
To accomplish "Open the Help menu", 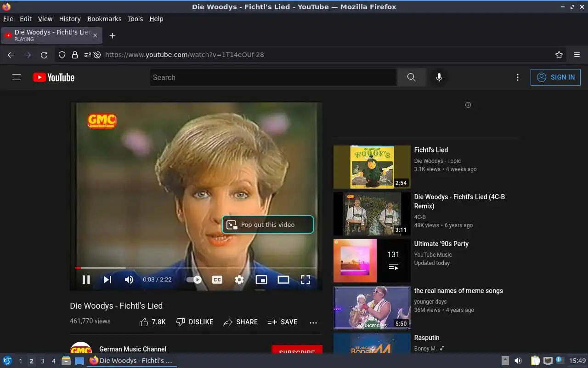I will (156, 19).
